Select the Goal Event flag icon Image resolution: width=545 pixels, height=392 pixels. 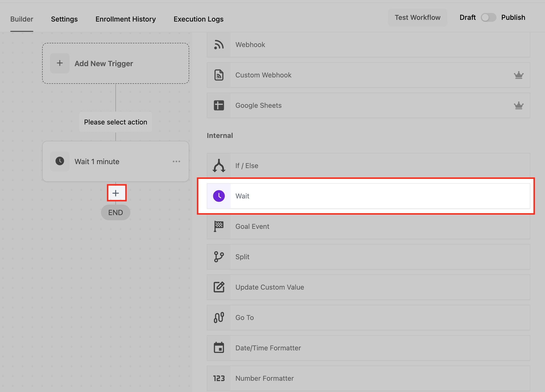219,226
